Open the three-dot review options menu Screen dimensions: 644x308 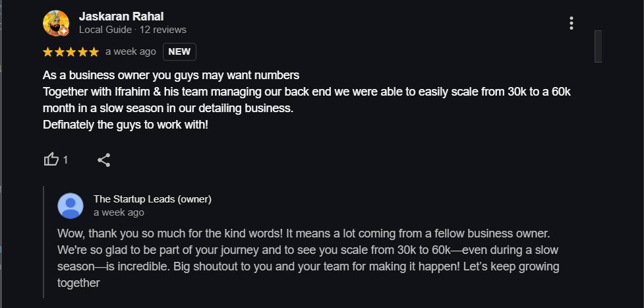pos(571,23)
